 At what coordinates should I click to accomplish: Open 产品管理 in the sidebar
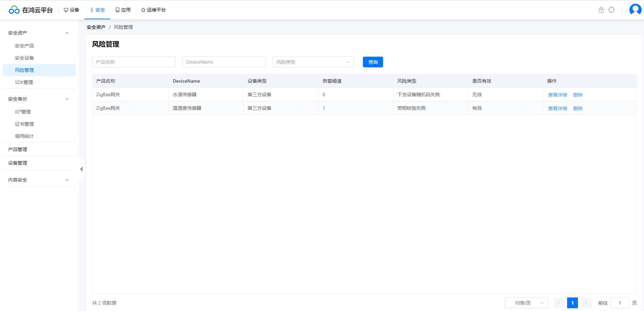point(39,149)
